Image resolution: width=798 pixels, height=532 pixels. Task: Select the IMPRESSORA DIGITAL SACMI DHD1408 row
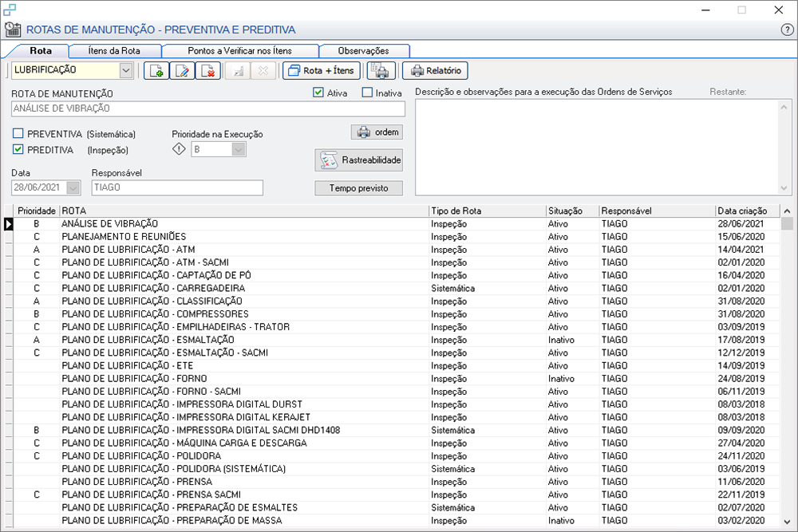(x=397, y=430)
